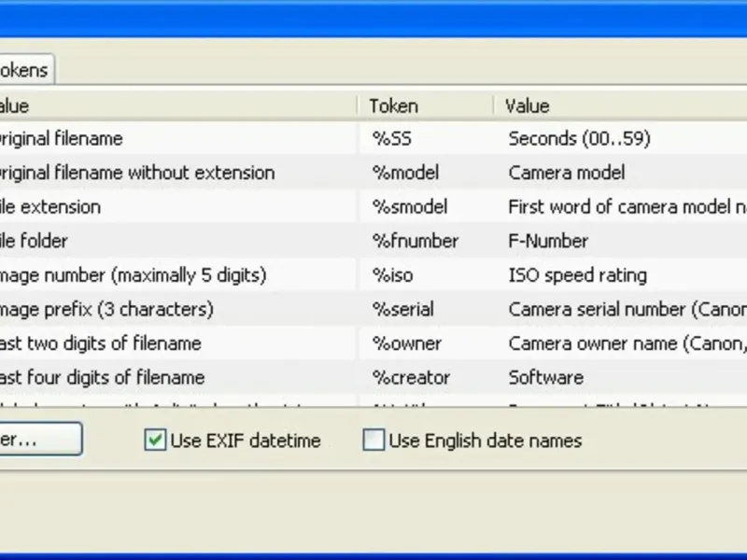This screenshot has width=747, height=560.
Task: Choose "ast four digits of filename" entry
Action: pyautogui.click(x=101, y=378)
